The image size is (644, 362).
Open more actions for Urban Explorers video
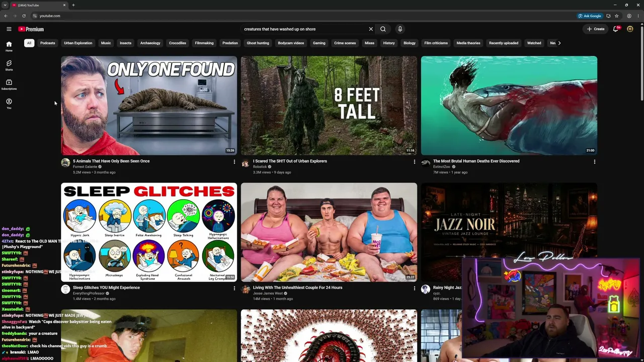click(x=414, y=162)
